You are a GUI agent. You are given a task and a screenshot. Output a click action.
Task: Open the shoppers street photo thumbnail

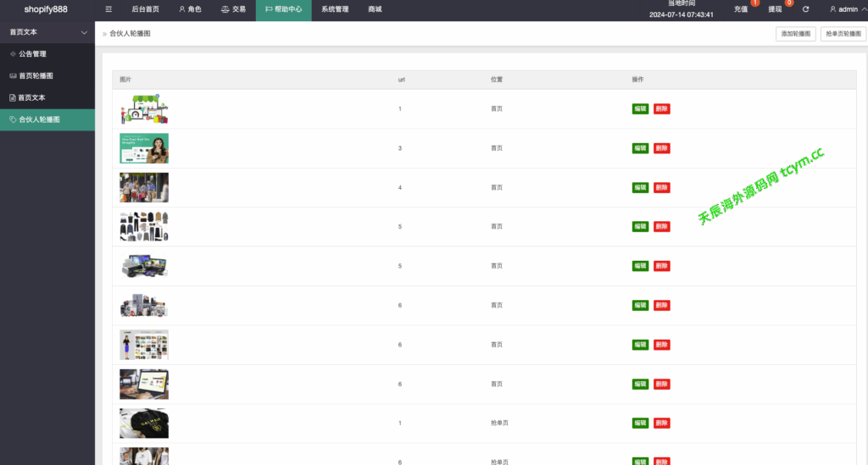pyautogui.click(x=144, y=187)
